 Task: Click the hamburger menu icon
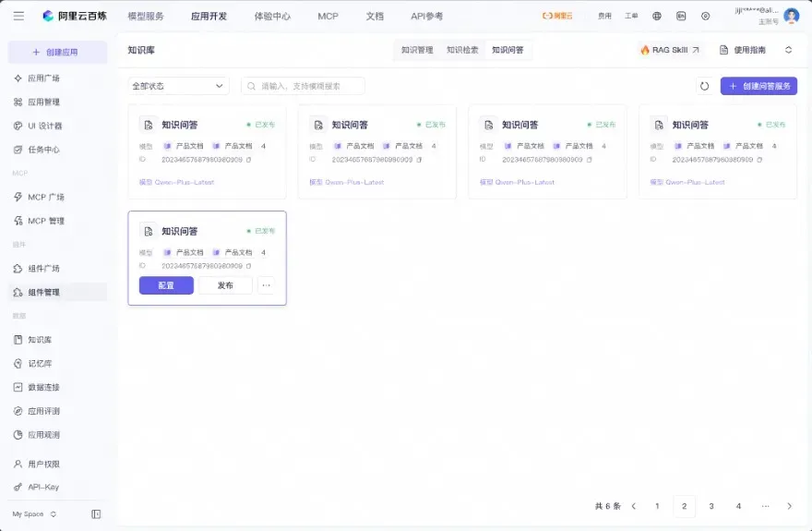coord(18,16)
